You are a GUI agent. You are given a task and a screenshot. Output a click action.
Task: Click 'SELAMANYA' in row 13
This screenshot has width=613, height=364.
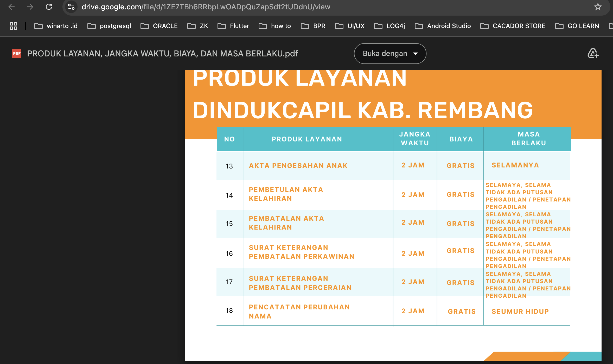[515, 165]
